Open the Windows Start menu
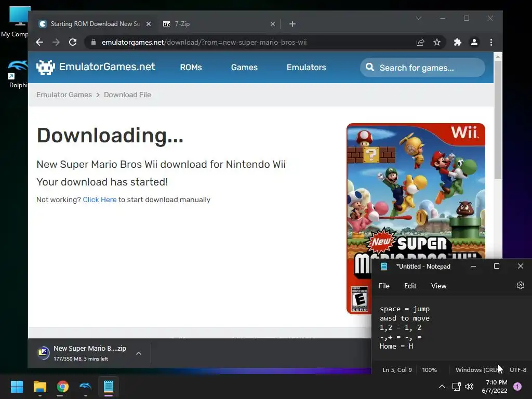 click(x=17, y=387)
